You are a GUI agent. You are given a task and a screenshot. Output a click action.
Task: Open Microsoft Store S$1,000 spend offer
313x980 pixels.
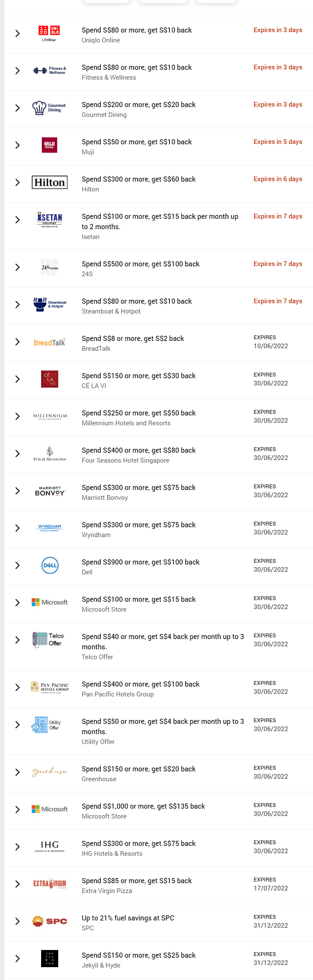pos(143,806)
